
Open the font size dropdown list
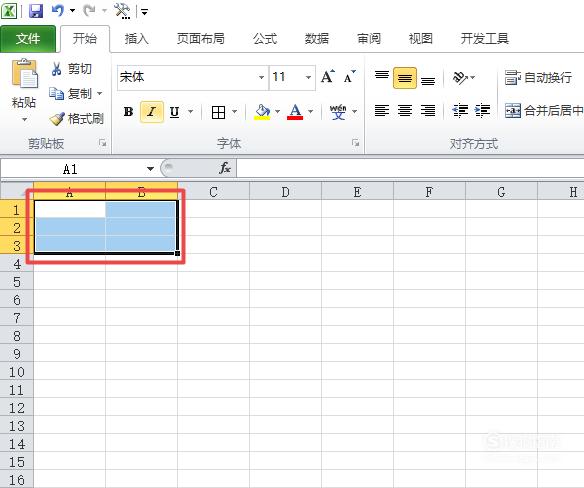[x=308, y=77]
